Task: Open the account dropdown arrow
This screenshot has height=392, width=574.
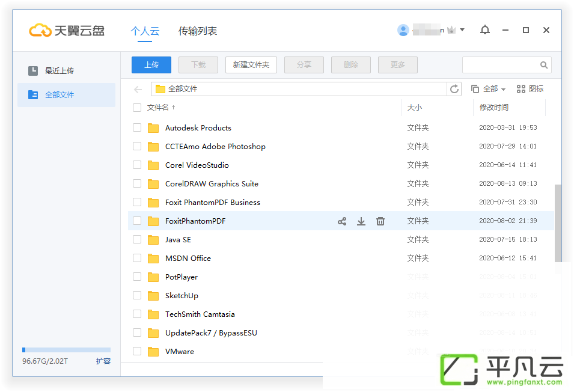Action: click(462, 30)
